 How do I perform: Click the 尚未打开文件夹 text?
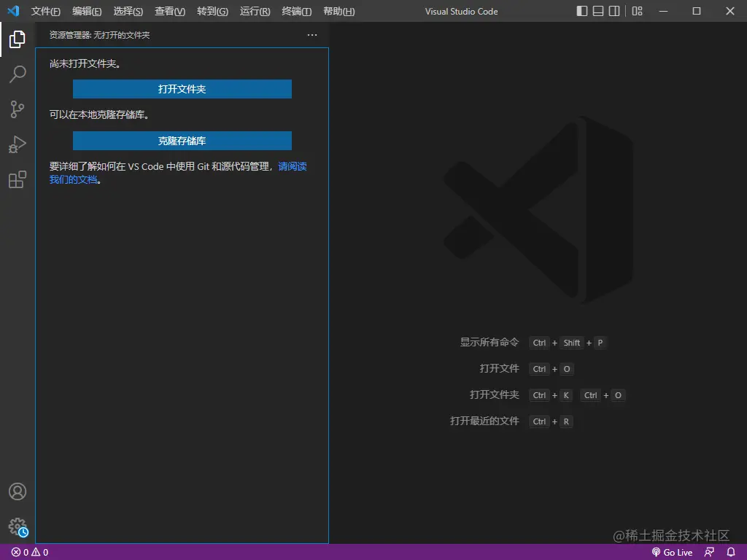click(85, 64)
